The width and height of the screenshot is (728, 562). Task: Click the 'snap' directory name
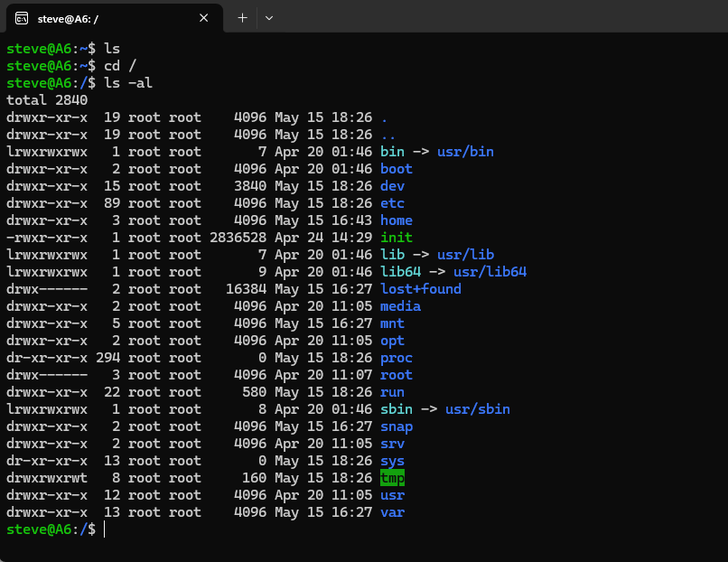[x=396, y=426]
